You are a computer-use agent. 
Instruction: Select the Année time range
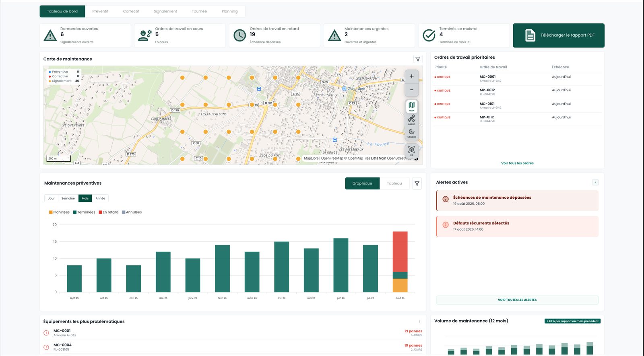(x=100, y=198)
